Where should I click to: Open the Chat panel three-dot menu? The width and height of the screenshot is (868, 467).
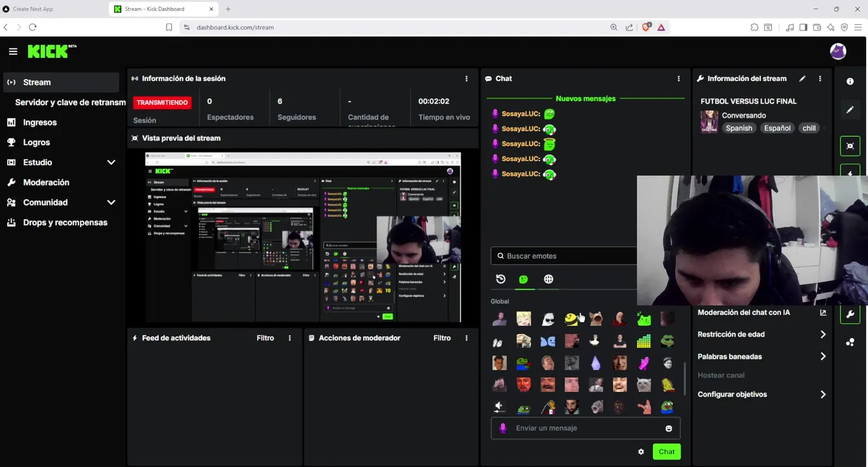[x=679, y=78]
